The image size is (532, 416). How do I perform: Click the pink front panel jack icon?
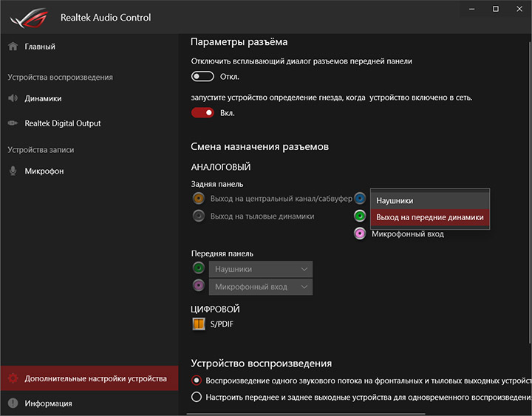pyautogui.click(x=198, y=286)
